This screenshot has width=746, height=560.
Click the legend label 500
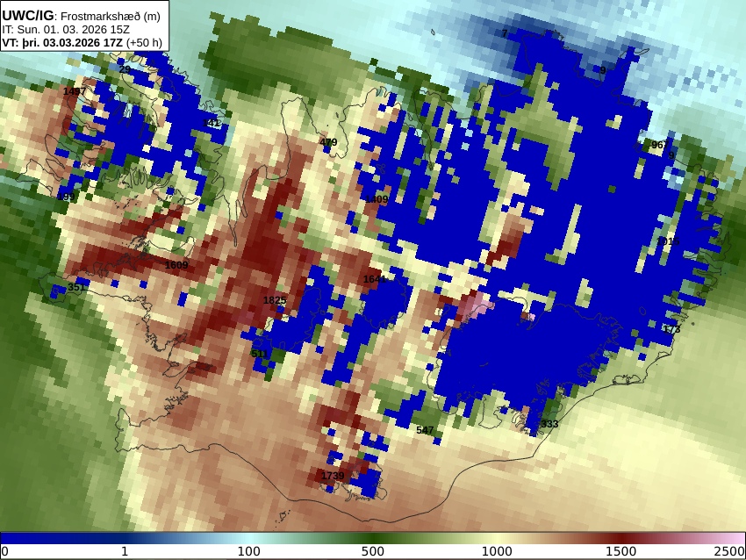(373, 551)
